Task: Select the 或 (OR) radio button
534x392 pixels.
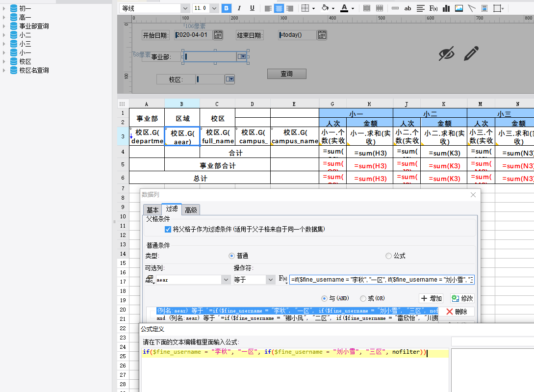Action: (x=363, y=298)
